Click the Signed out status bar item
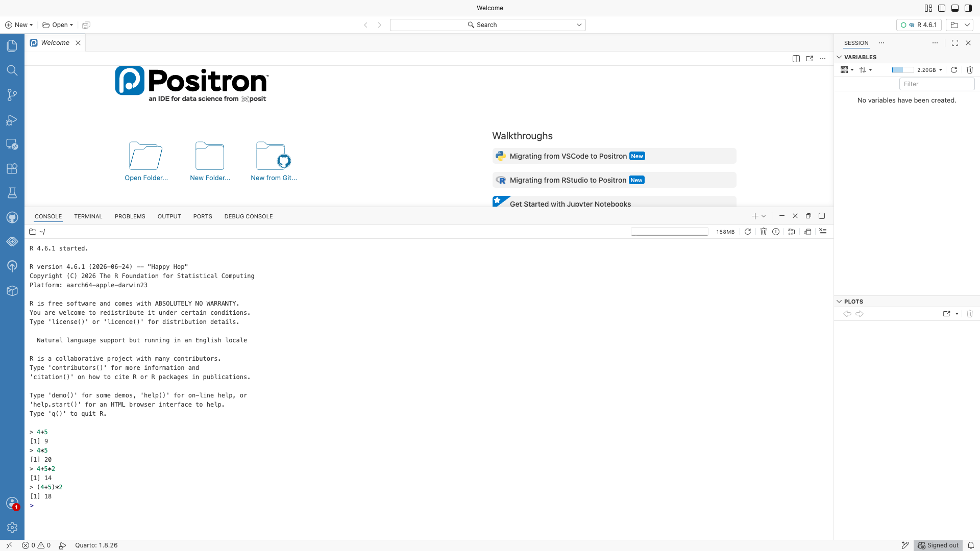 pyautogui.click(x=938, y=545)
